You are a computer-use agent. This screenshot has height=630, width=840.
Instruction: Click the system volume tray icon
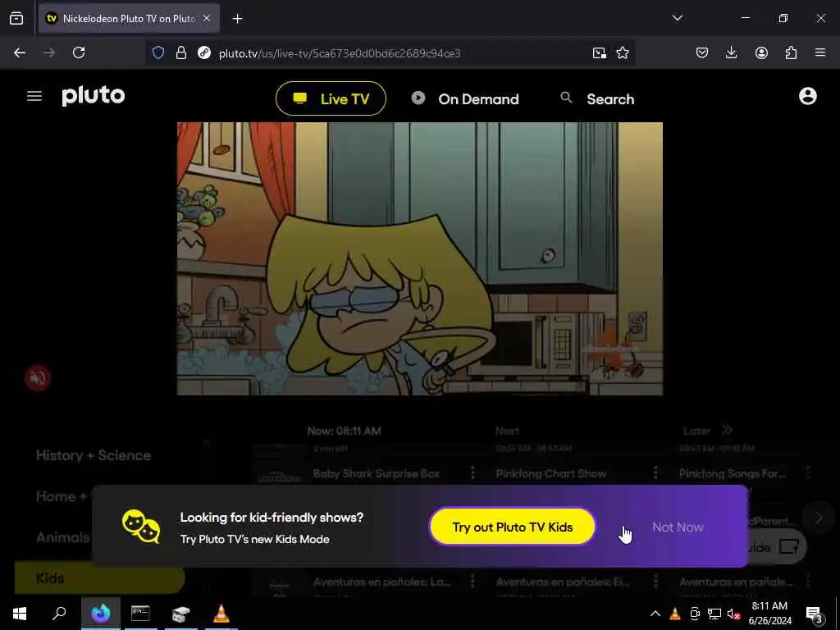[733, 614]
